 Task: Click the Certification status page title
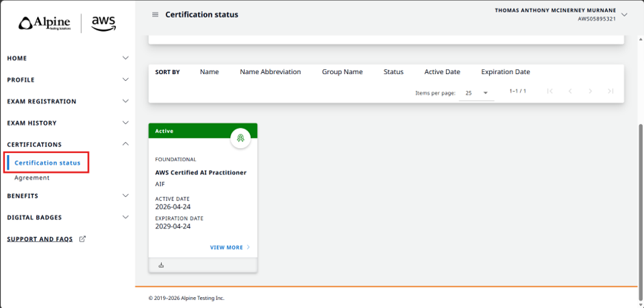point(201,15)
